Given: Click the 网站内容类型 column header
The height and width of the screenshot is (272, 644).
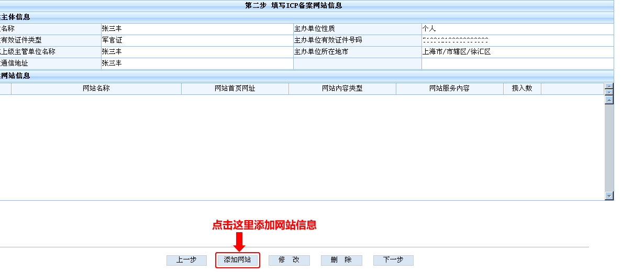Looking at the screenshot, I should point(342,89).
